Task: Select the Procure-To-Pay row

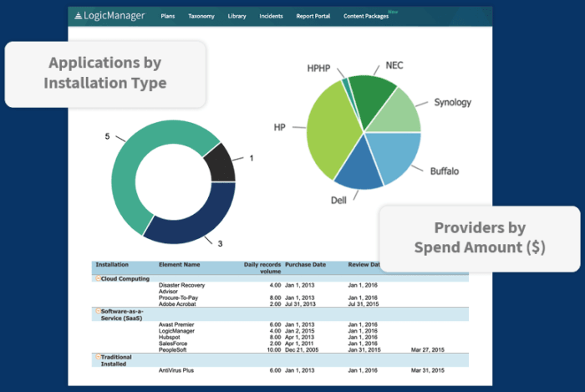Action: coord(280,298)
